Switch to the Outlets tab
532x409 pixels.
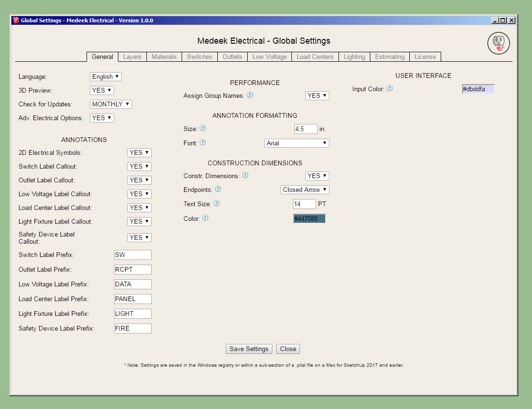232,57
